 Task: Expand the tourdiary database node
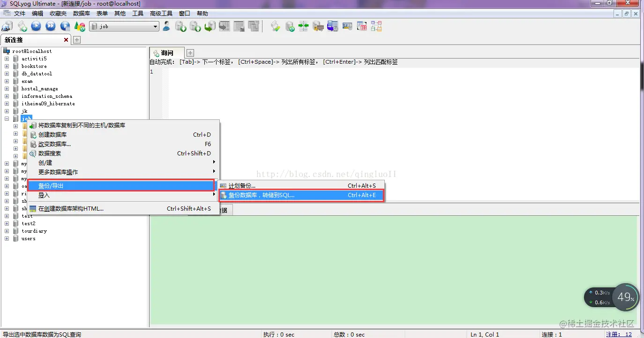[x=7, y=231]
